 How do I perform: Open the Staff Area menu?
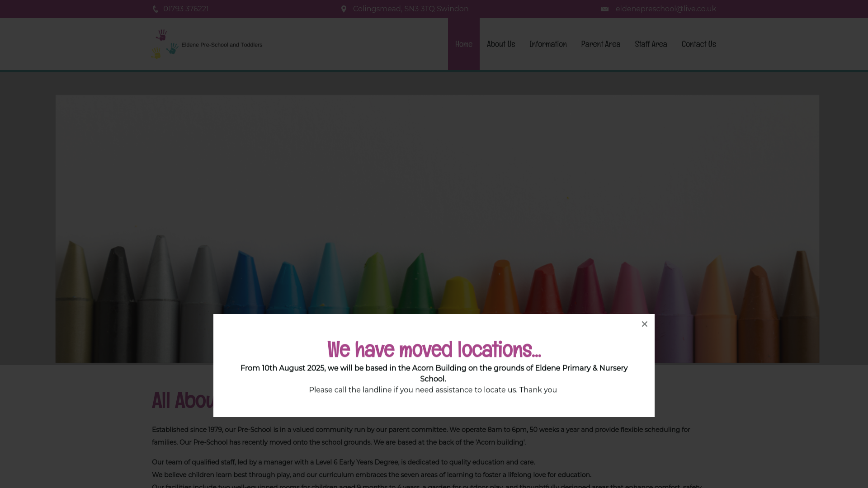coord(651,44)
